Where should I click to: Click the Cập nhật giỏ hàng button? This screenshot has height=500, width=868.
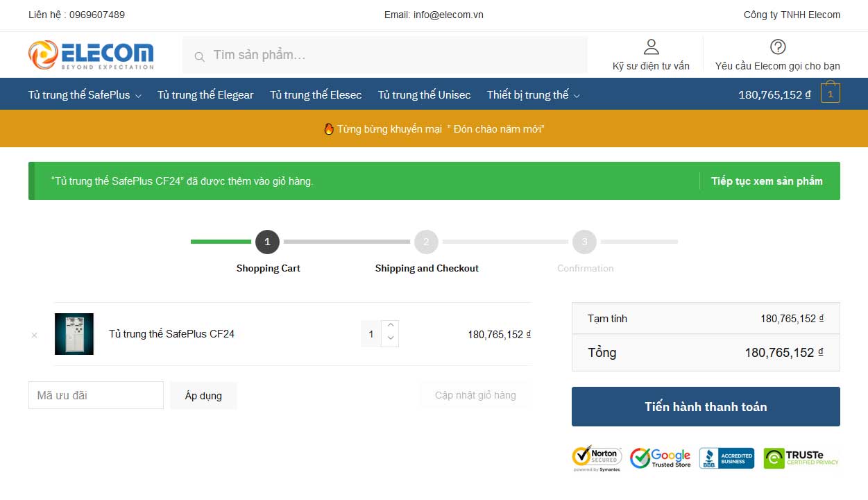(x=475, y=395)
